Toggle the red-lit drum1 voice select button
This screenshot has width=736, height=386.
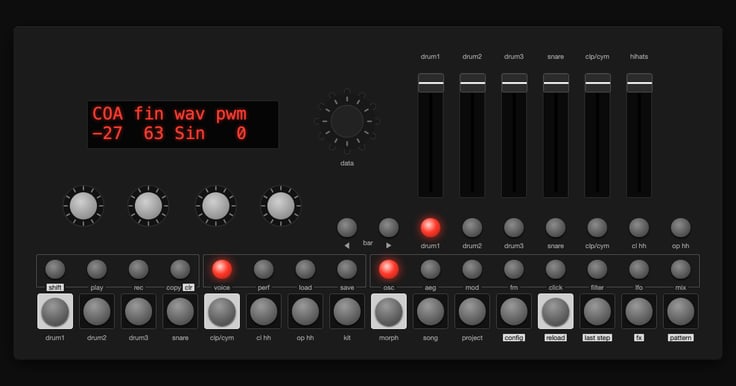click(430, 228)
